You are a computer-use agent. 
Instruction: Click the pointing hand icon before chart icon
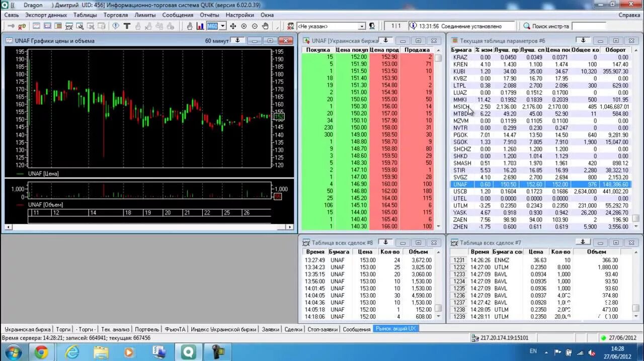point(190,26)
